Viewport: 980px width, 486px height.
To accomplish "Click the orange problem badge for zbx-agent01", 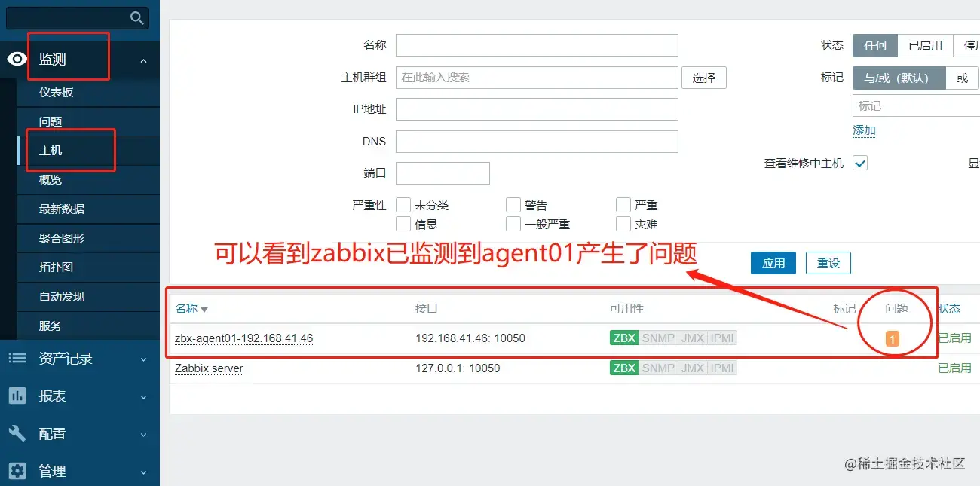I will [893, 339].
